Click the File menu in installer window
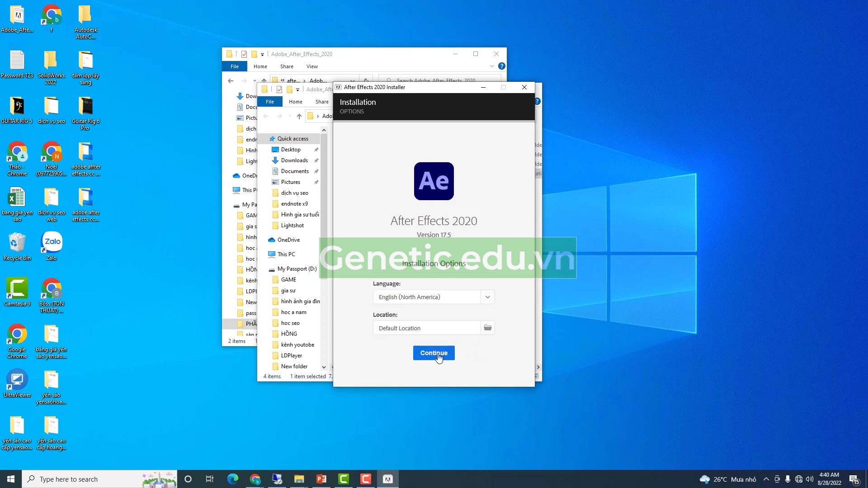This screenshot has width=868, height=488. pyautogui.click(x=269, y=101)
